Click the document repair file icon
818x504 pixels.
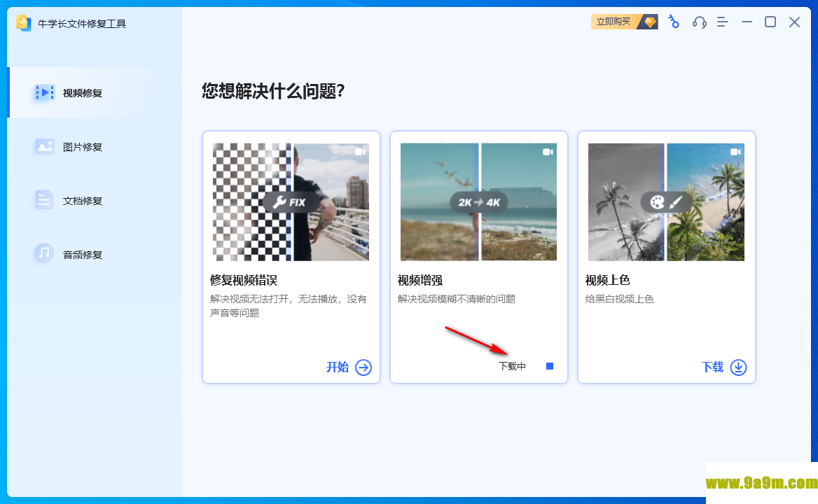(x=44, y=200)
